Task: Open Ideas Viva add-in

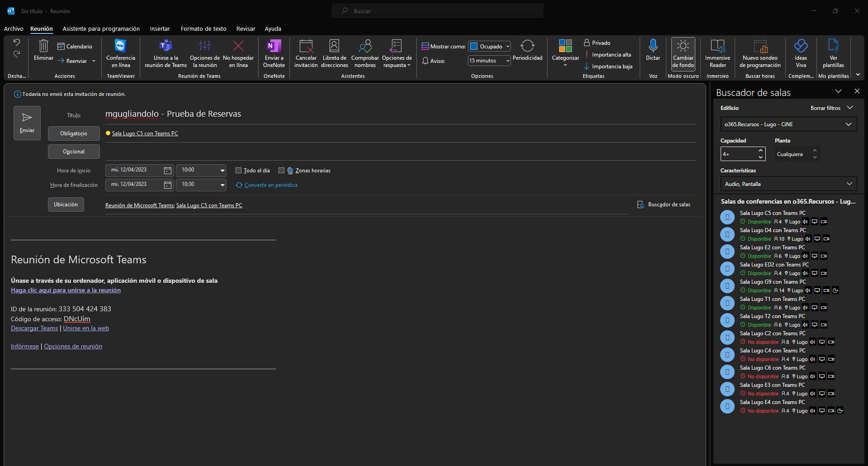Action: coord(801,53)
